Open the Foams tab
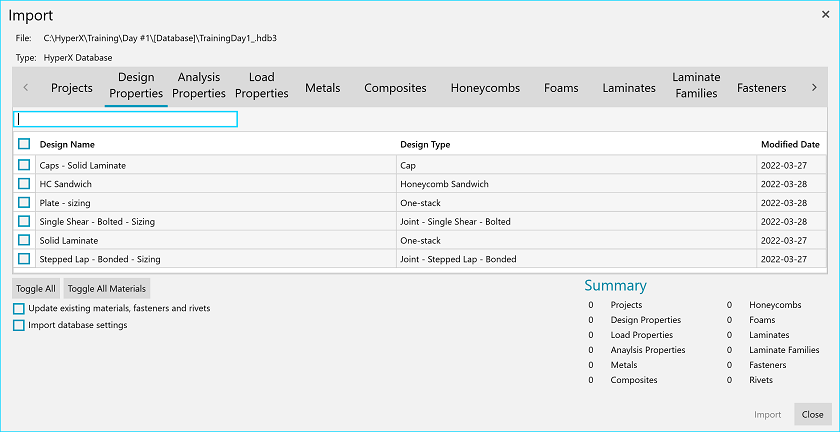Viewport: 840px width, 432px height. click(561, 88)
